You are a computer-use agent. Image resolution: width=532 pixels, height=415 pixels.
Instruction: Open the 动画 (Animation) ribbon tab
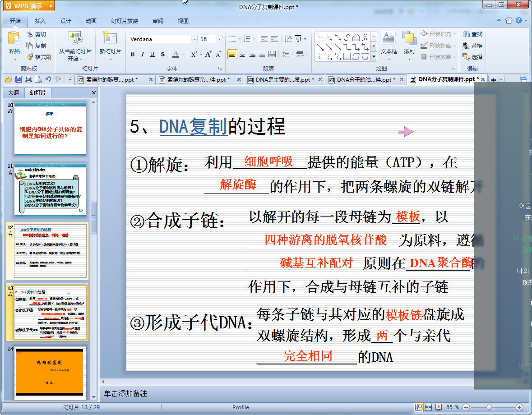91,21
